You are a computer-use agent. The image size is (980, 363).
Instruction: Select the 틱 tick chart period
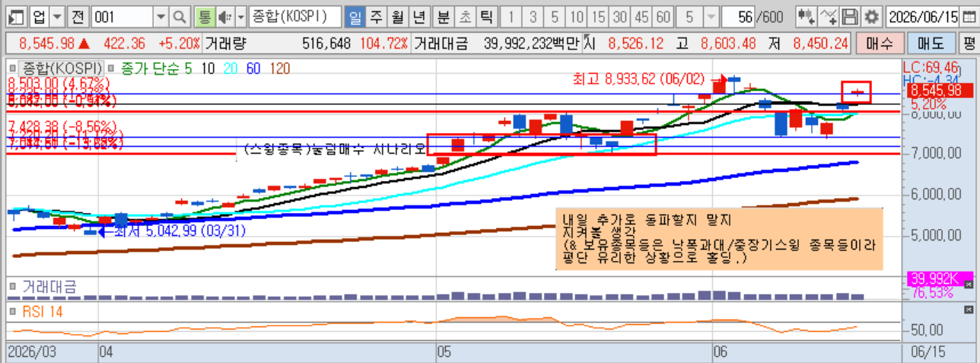(x=486, y=16)
